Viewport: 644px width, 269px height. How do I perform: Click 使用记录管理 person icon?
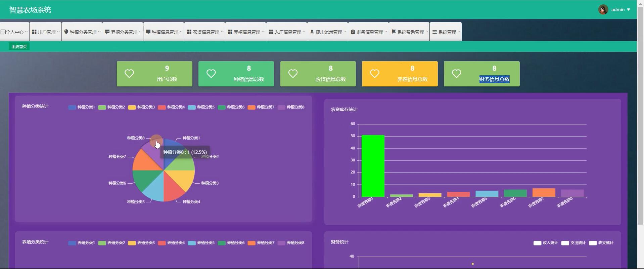click(x=312, y=32)
